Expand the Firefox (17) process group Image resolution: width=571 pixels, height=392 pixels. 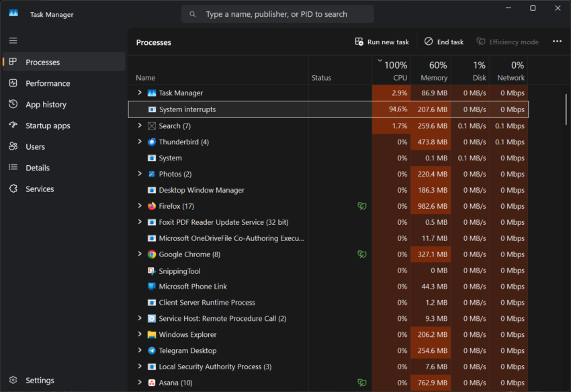coord(140,205)
